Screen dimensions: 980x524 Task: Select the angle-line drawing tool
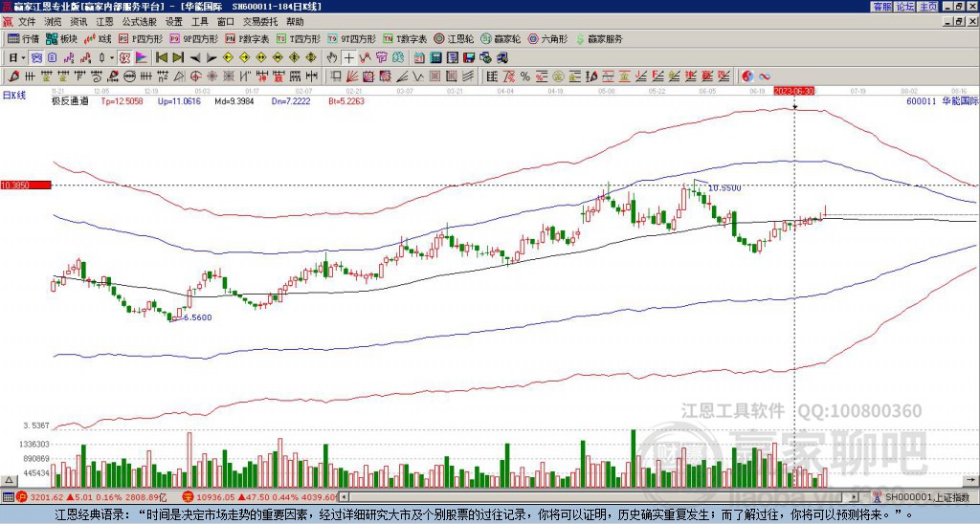[402, 76]
